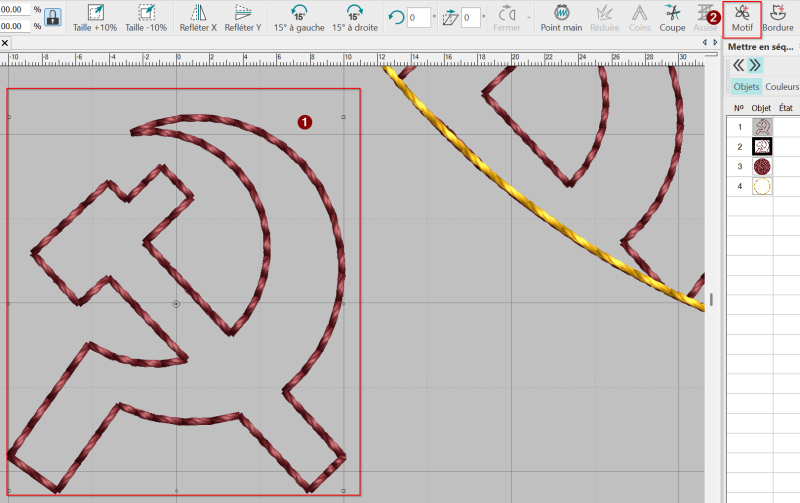Switch to the Couleurs tab

[x=782, y=87]
